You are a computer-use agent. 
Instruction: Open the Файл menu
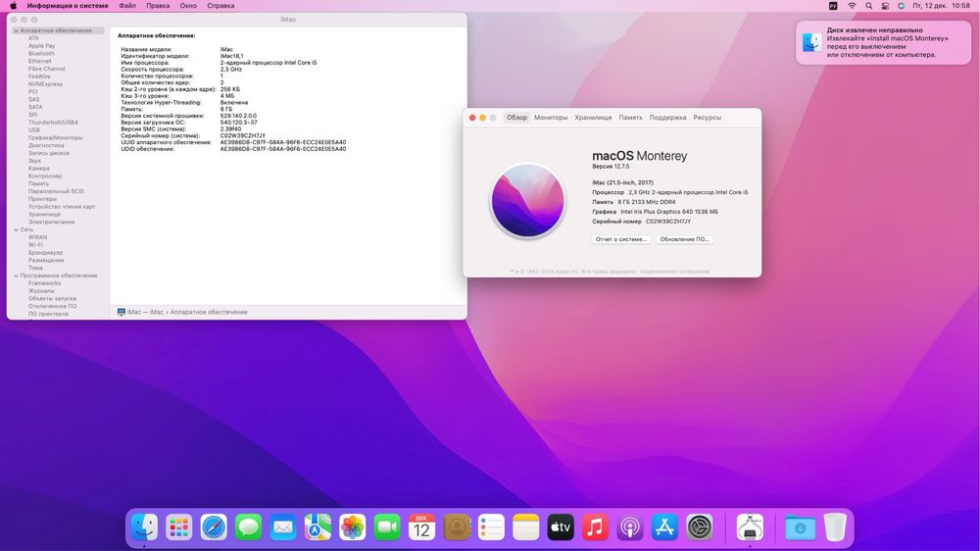(127, 6)
